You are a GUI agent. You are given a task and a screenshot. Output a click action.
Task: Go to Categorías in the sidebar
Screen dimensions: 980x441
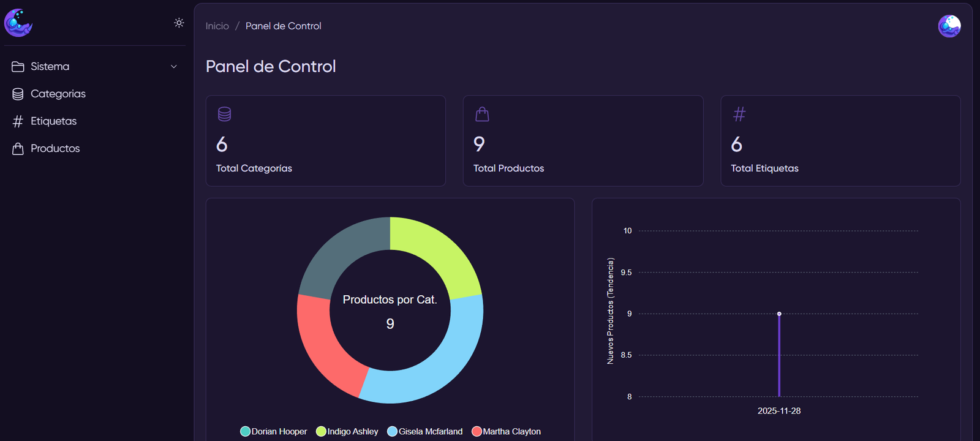(58, 94)
